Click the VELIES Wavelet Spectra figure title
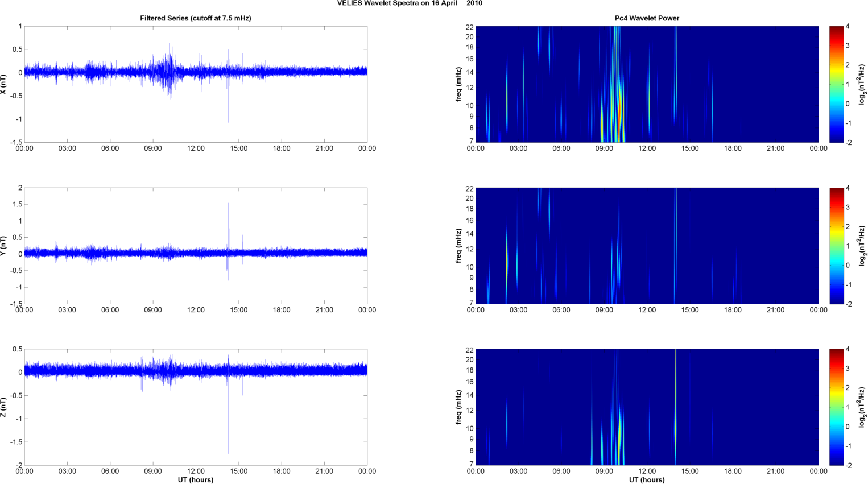The height and width of the screenshot is (484, 868). point(410,3)
